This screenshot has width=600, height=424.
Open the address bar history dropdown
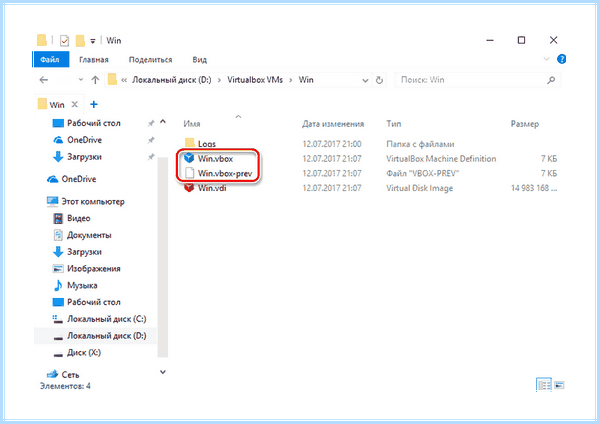(365, 80)
